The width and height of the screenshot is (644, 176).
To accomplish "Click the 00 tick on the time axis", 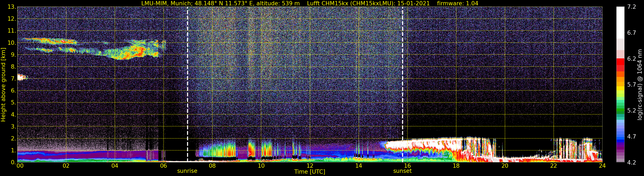I will (x=20, y=166).
